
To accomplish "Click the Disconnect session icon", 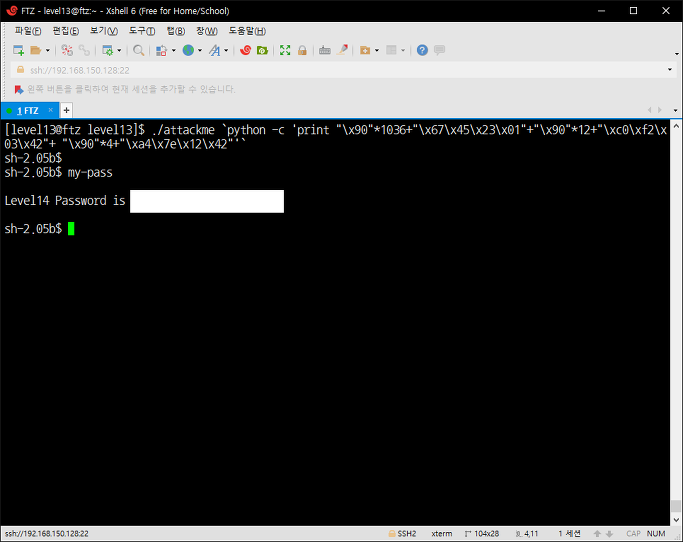I will [x=67, y=51].
